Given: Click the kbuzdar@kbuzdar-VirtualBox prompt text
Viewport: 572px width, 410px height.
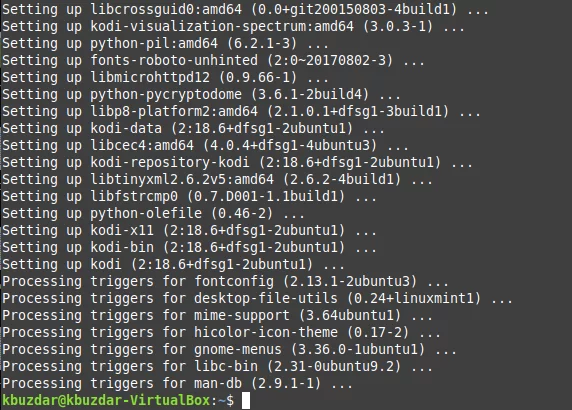Looking at the screenshot, I should [106, 400].
